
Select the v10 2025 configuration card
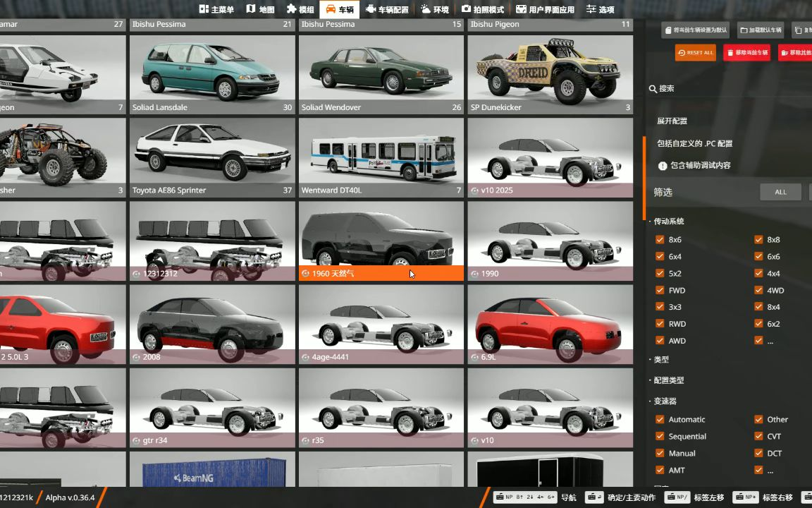click(550, 157)
